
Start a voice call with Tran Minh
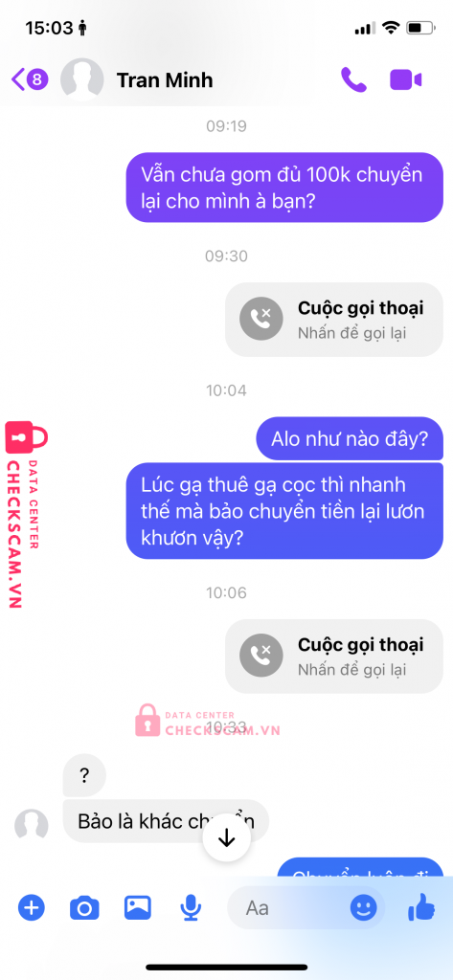353,80
